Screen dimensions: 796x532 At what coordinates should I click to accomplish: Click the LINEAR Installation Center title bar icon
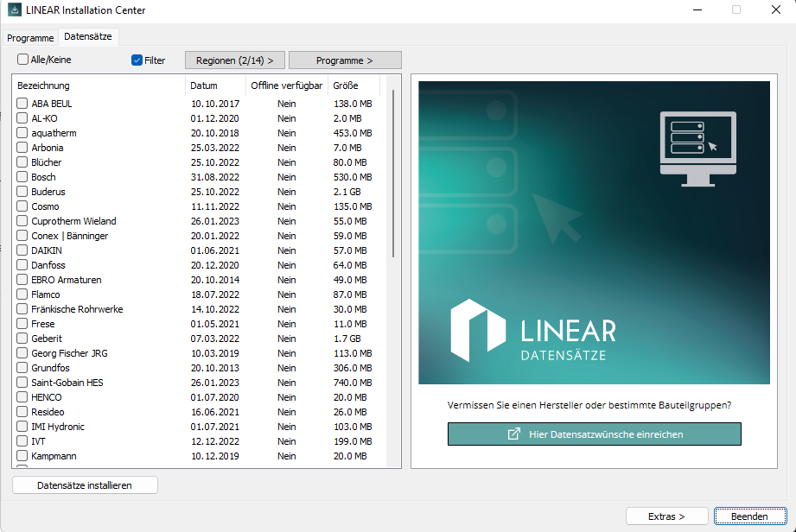pos(15,9)
